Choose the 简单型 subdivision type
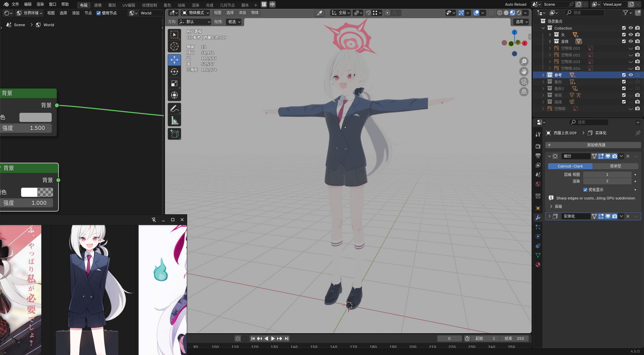Screen dimensions: 644x355 (615, 166)
